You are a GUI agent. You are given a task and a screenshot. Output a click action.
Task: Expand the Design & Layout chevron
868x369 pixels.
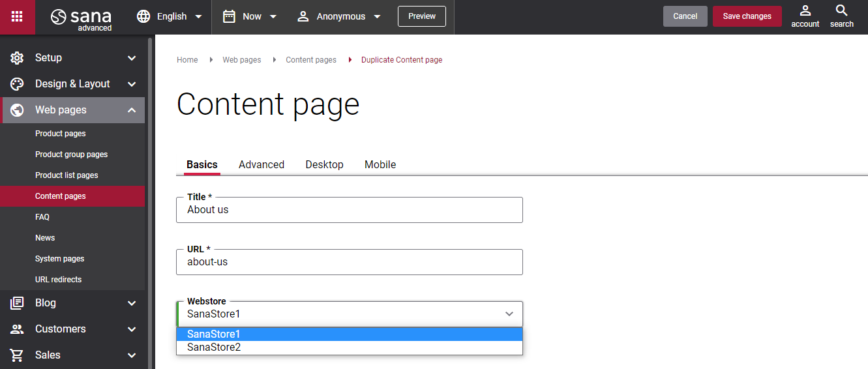(x=132, y=84)
